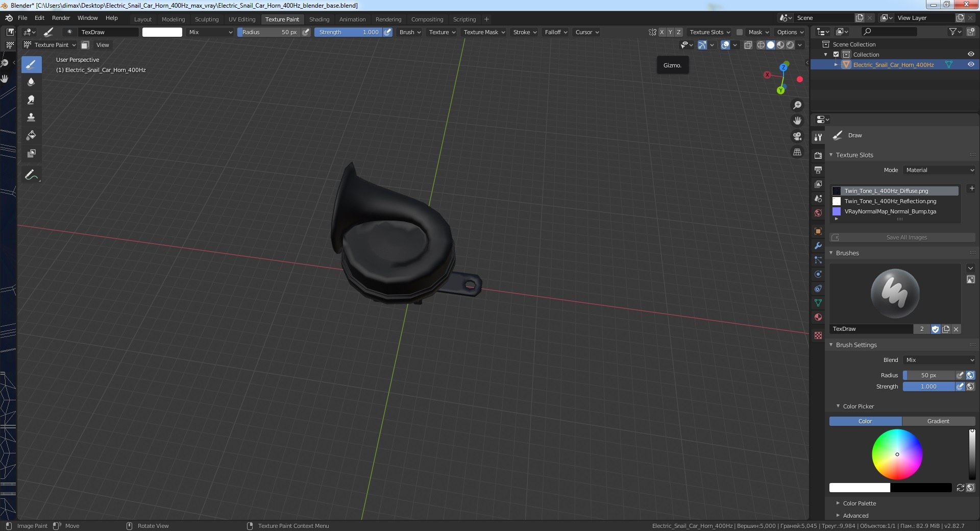This screenshot has width=980, height=531.
Task: Open the Render menu
Action: point(61,18)
